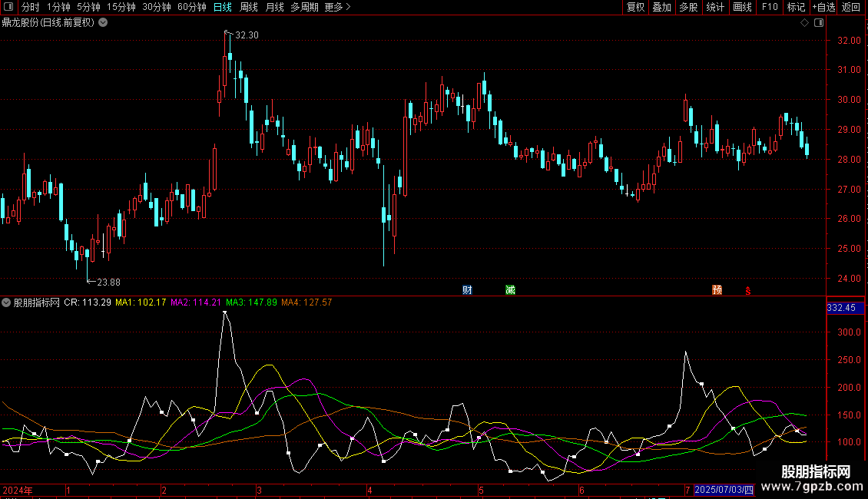The height and width of the screenshot is (499, 868).
Task: Click the 2025/07/03/四 date label
Action: (x=724, y=490)
